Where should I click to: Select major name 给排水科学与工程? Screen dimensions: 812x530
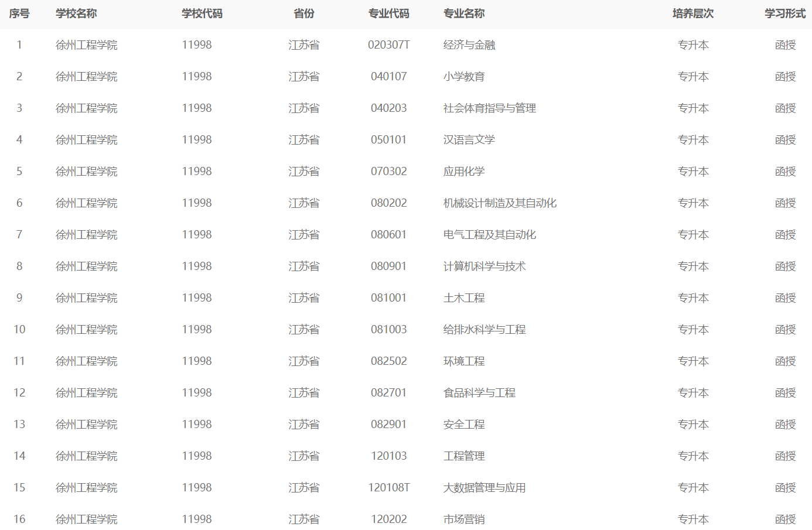485,330
